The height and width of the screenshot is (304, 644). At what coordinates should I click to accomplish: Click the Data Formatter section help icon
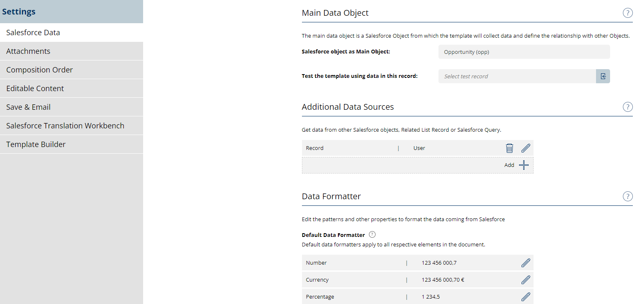point(627,196)
